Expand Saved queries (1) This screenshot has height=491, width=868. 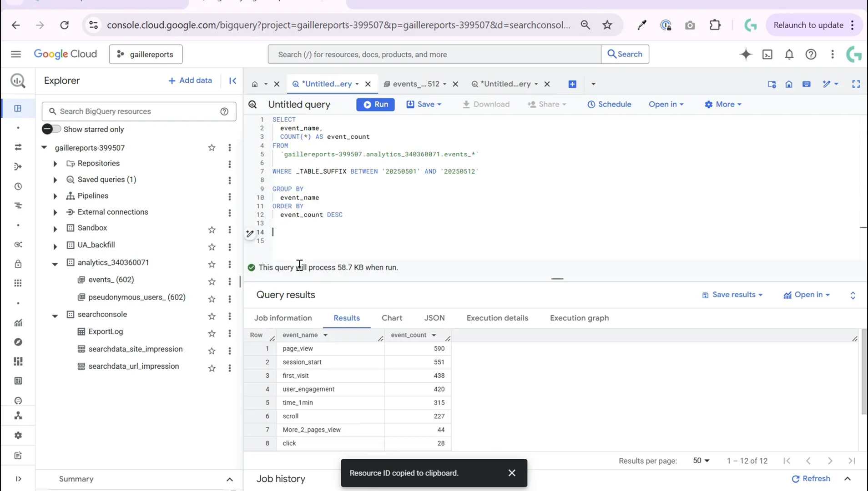(55, 180)
